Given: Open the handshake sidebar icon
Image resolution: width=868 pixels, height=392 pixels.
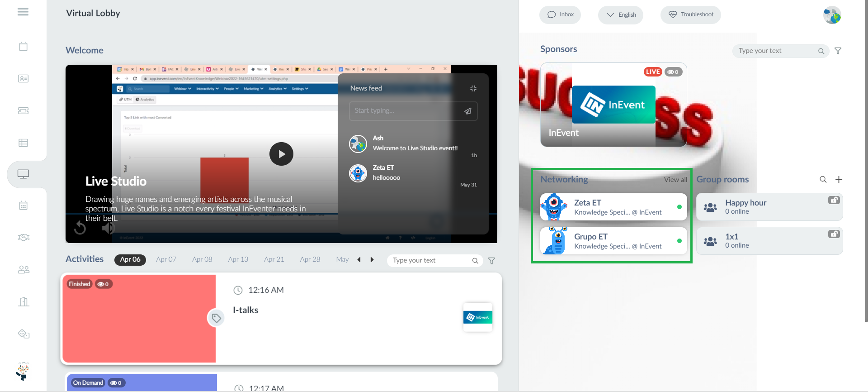Looking at the screenshot, I should pos(24,237).
